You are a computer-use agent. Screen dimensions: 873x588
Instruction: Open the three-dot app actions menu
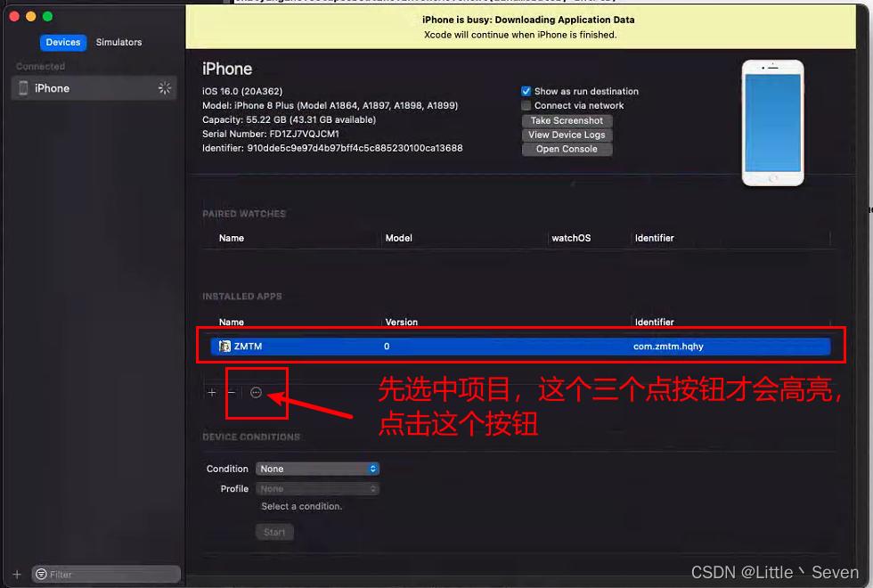[x=256, y=393]
